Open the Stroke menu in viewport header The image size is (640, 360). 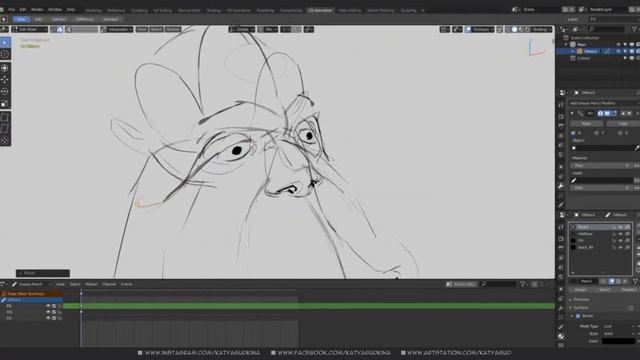coord(173,29)
